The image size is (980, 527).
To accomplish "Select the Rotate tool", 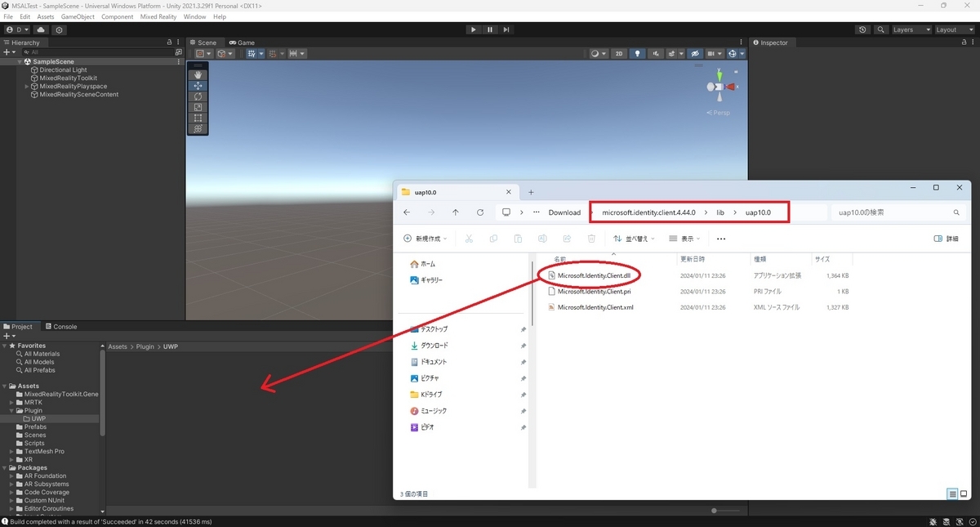I will 198,96.
